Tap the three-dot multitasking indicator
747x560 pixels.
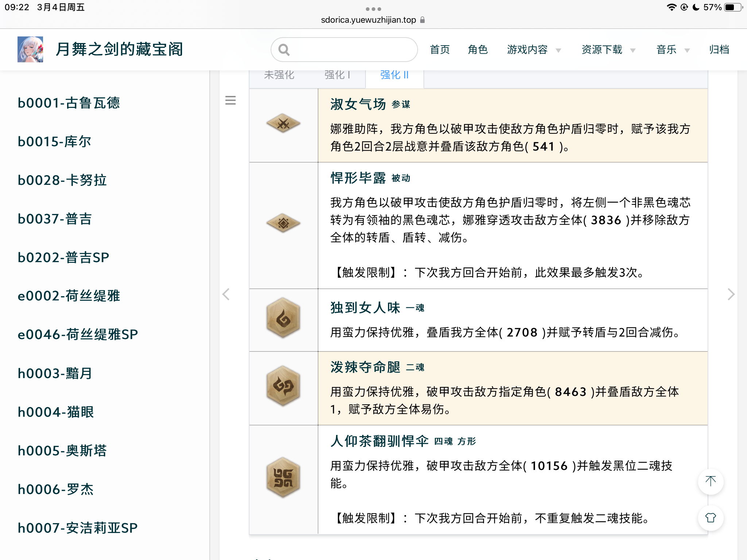373,9
